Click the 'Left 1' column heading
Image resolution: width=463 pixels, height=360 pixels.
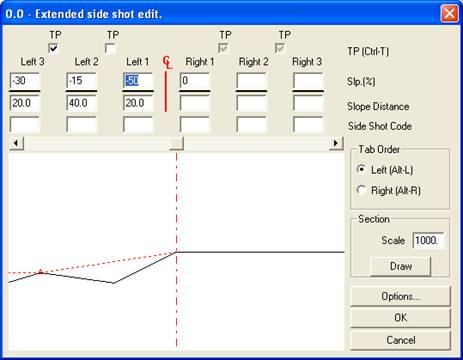(x=138, y=62)
